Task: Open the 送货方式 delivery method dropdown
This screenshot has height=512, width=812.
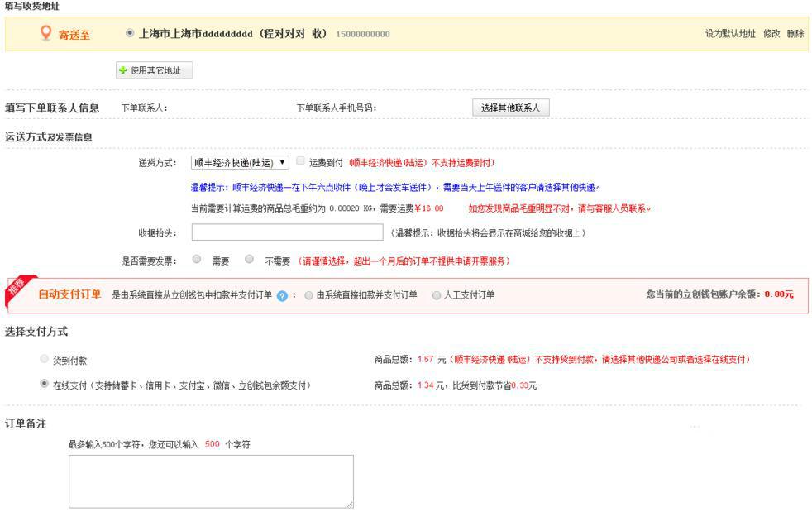Action: (x=240, y=163)
